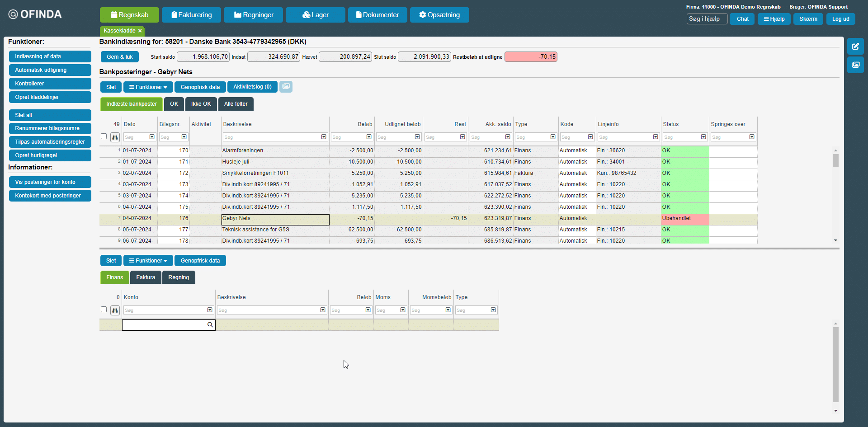This screenshot has width=868, height=427.
Task: Open the Status column filter dropdown
Action: point(703,137)
